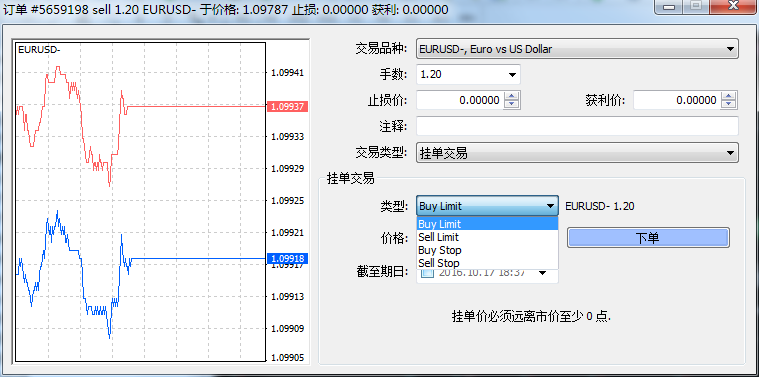Select Buy Limit from the list
The height and width of the screenshot is (377, 759).
pos(487,224)
